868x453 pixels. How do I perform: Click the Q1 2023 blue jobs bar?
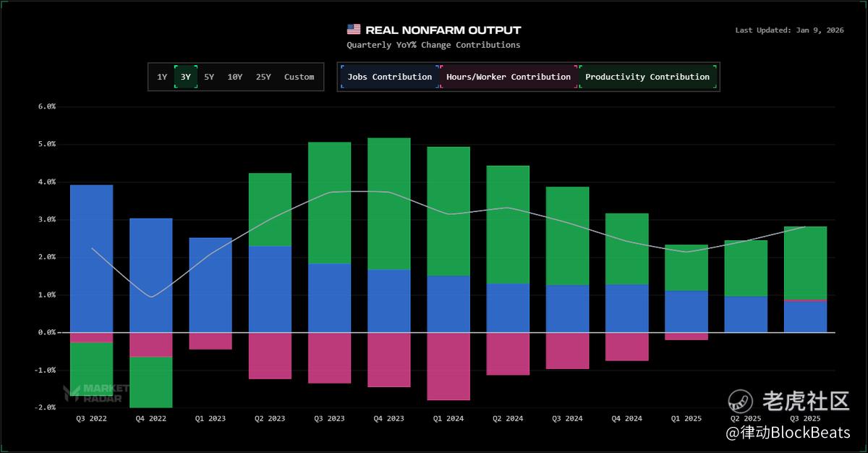click(x=210, y=285)
